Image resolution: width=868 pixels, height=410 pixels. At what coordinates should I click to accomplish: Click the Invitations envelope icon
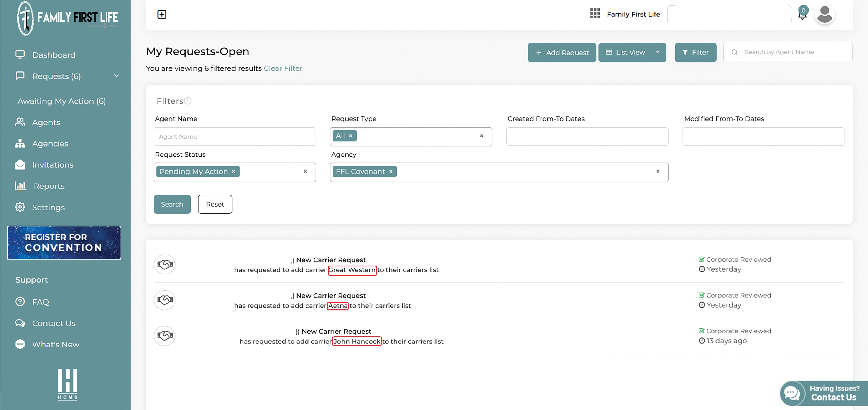click(20, 165)
